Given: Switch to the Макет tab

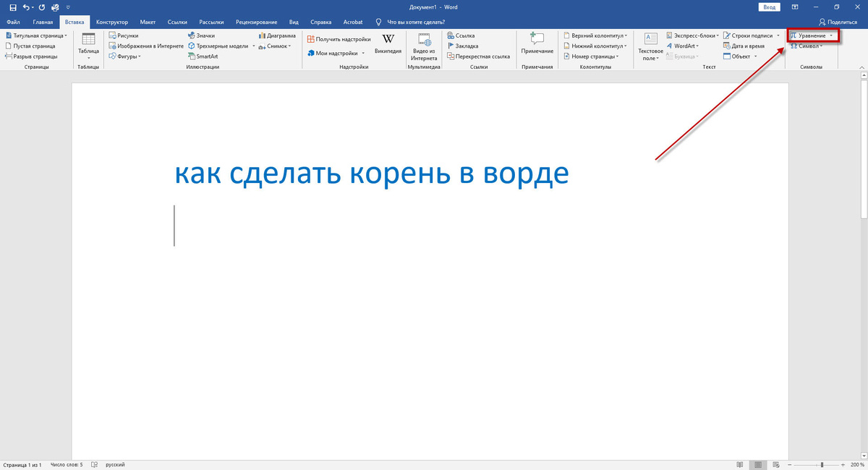Looking at the screenshot, I should click(148, 22).
